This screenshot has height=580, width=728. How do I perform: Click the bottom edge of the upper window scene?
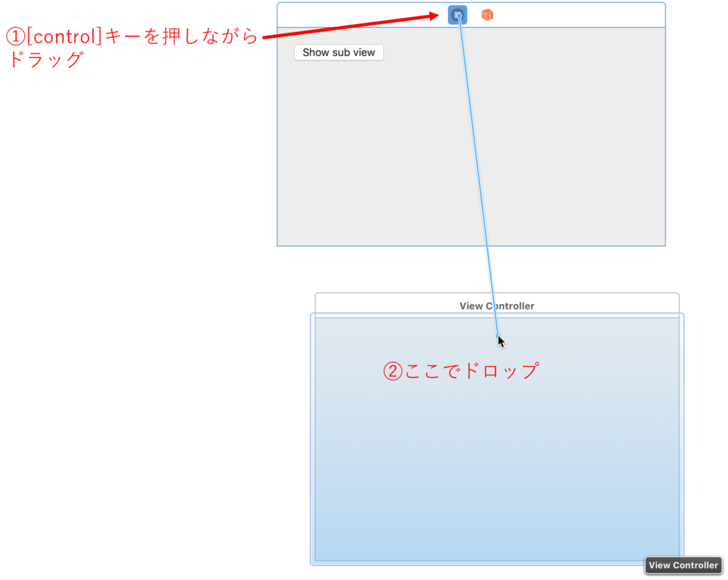coord(471,246)
